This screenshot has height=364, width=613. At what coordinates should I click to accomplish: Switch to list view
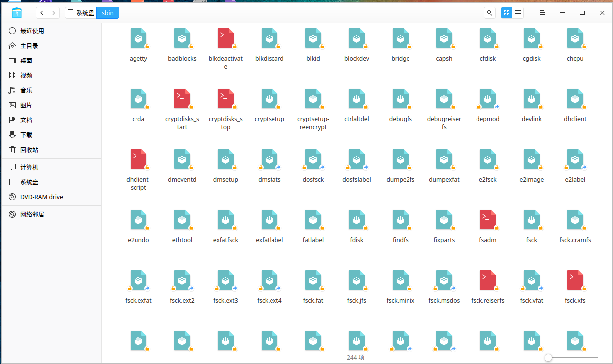[x=518, y=13]
